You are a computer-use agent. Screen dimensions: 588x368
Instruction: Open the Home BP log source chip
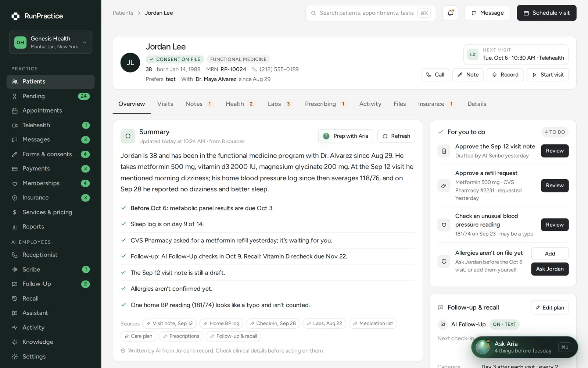[x=221, y=323]
